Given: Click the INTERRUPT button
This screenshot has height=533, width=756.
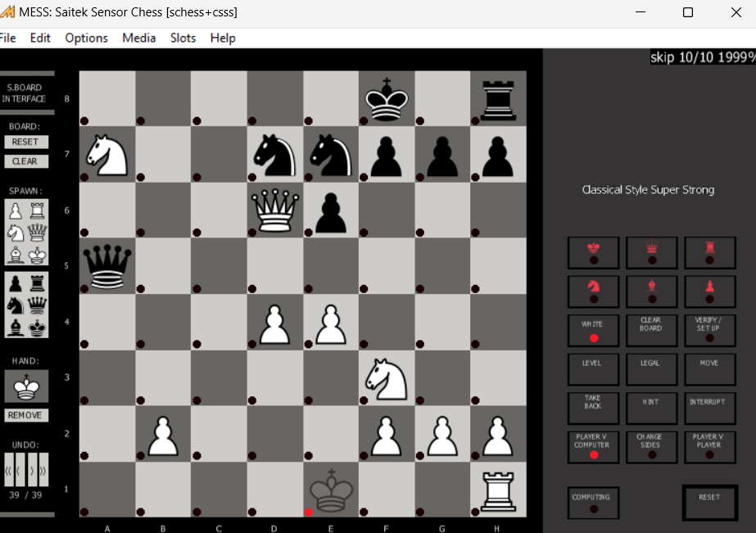Looking at the screenshot, I should 709,409.
